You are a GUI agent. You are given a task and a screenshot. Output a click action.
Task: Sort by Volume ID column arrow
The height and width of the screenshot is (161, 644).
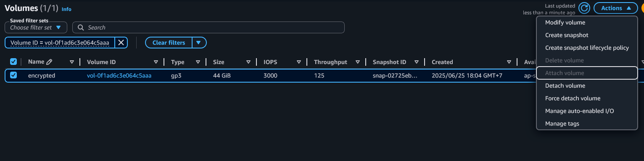coord(156,62)
